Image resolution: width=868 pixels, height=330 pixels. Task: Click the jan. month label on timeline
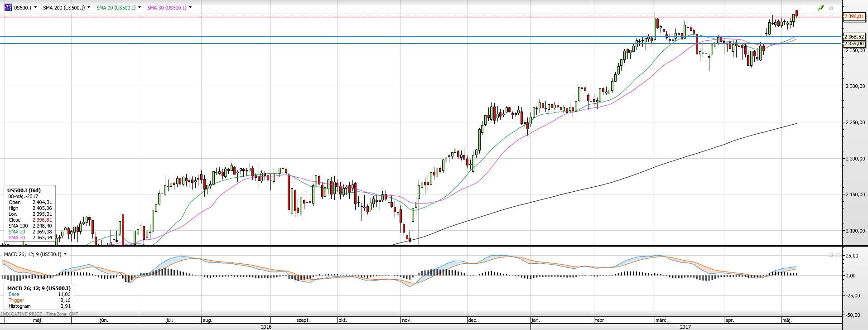point(536,320)
